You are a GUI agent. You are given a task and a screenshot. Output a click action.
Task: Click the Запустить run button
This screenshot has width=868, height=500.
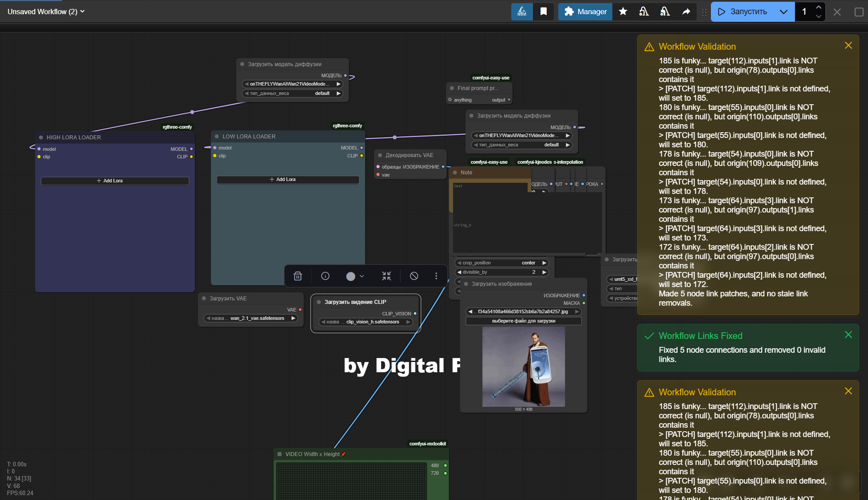tap(742, 12)
